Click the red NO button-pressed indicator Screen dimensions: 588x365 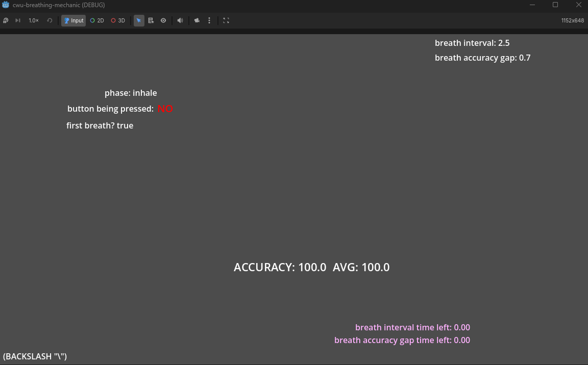(165, 109)
